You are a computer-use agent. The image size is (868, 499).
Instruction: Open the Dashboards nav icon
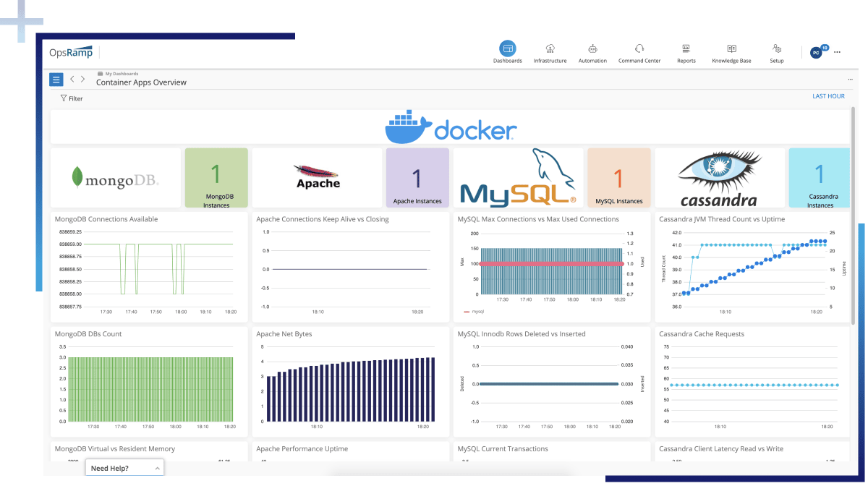[508, 48]
